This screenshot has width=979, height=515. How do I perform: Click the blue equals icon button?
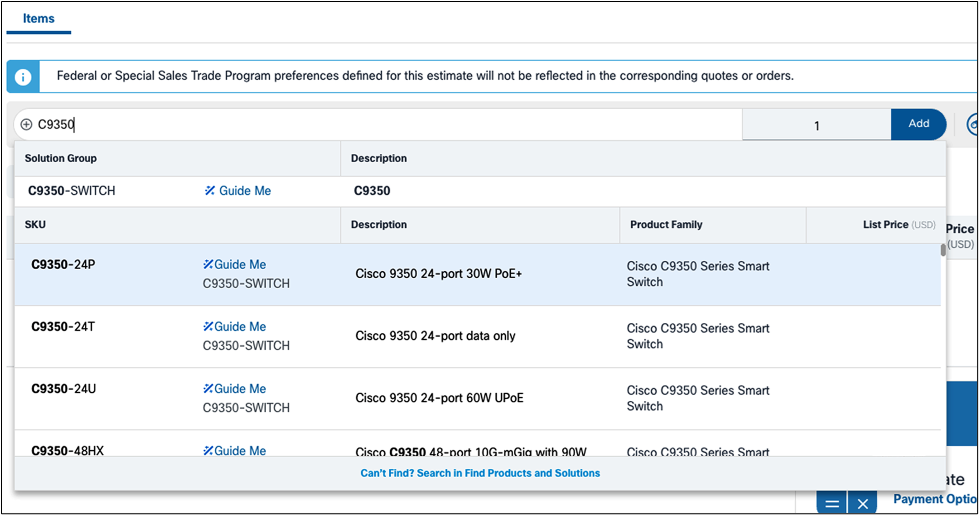[832, 503]
